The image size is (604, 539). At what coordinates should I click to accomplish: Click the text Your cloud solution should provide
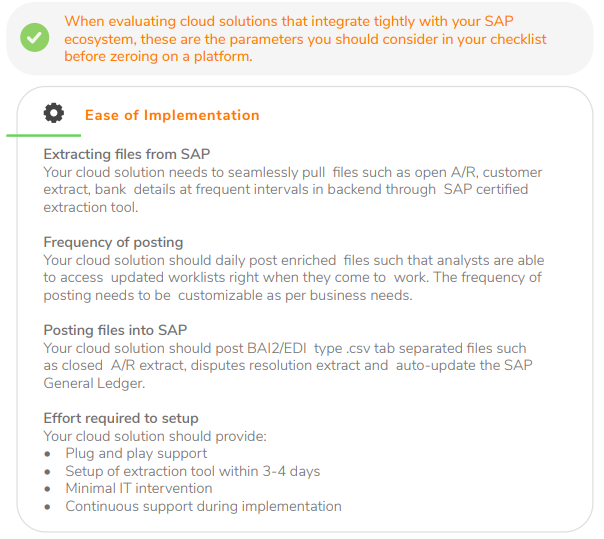[x=155, y=436]
